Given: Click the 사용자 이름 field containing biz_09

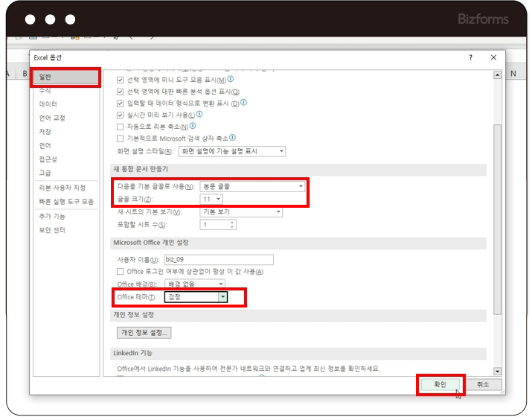Looking at the screenshot, I should pyautogui.click(x=219, y=260).
